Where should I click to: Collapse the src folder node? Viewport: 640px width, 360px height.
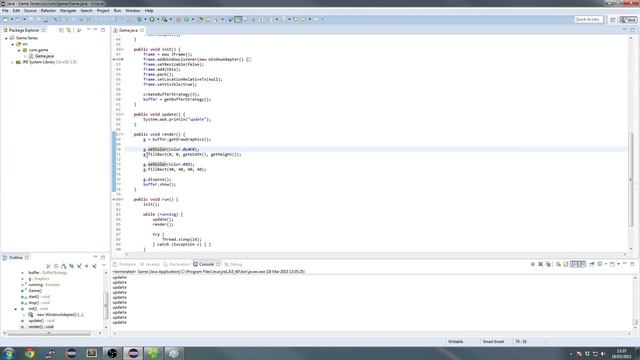click(x=12, y=44)
